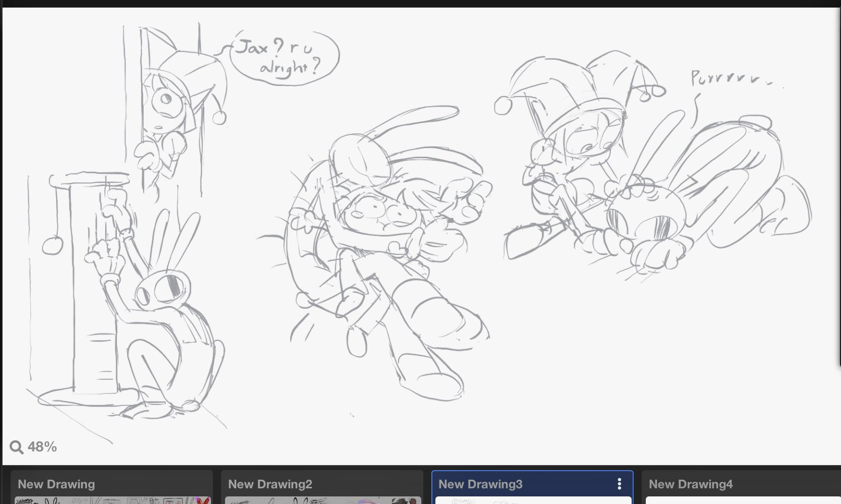This screenshot has width=841, height=504.
Task: Click the New Drawing3 title label
Action: (480, 484)
